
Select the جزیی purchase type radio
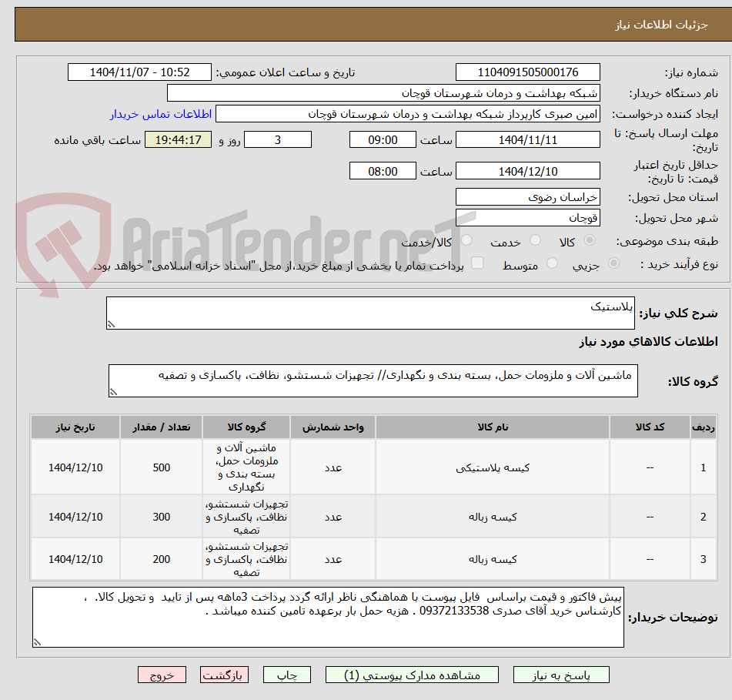tap(614, 263)
